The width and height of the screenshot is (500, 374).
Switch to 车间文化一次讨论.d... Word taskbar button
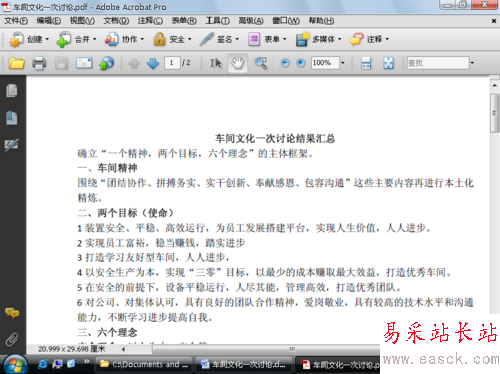point(244,364)
